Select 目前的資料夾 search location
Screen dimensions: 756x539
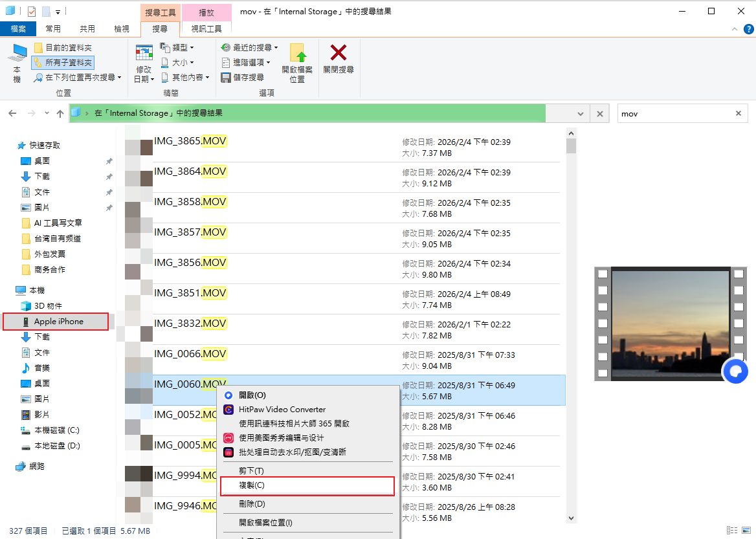pyautogui.click(x=63, y=48)
